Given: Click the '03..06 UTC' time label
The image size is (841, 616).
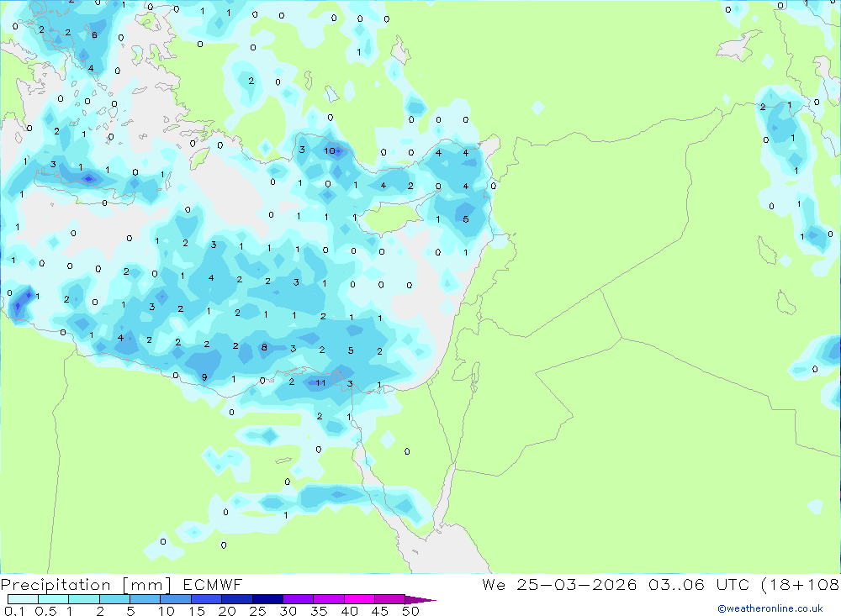Looking at the screenshot, I should point(698,585).
